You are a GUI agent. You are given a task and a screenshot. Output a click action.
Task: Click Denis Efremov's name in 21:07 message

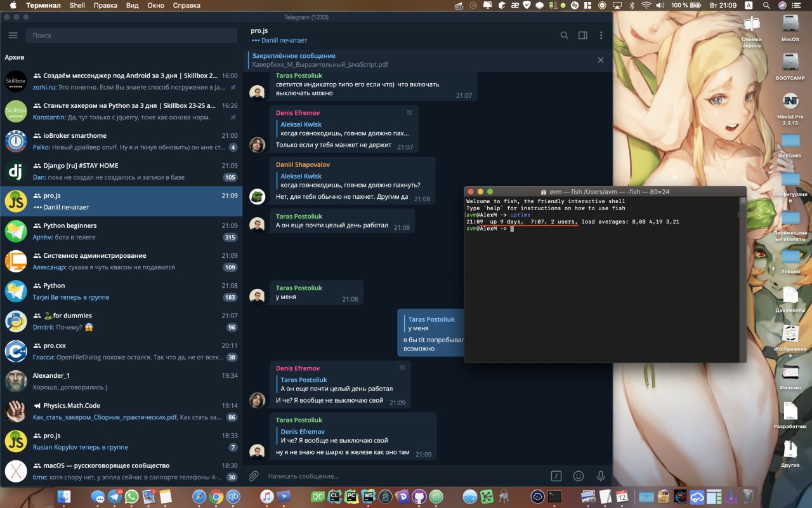(x=298, y=112)
